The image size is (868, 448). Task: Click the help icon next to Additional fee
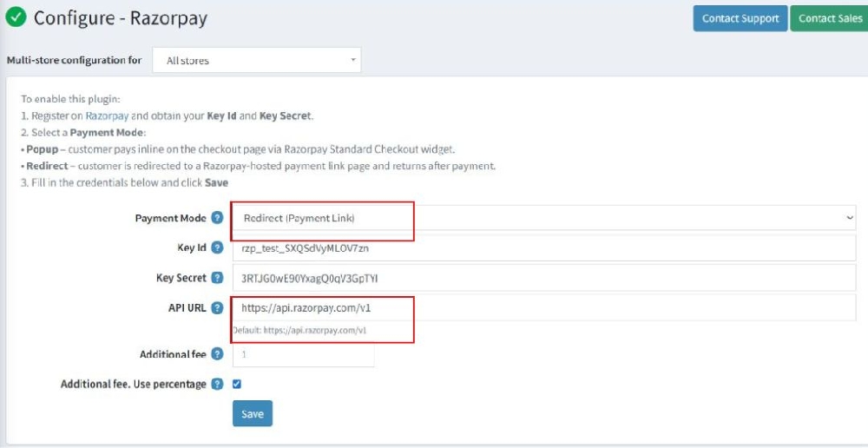218,354
